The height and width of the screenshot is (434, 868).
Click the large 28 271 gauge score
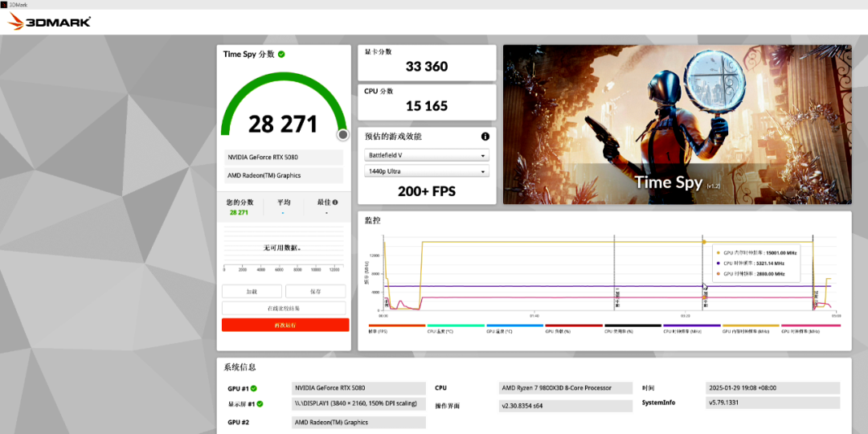coord(283,124)
